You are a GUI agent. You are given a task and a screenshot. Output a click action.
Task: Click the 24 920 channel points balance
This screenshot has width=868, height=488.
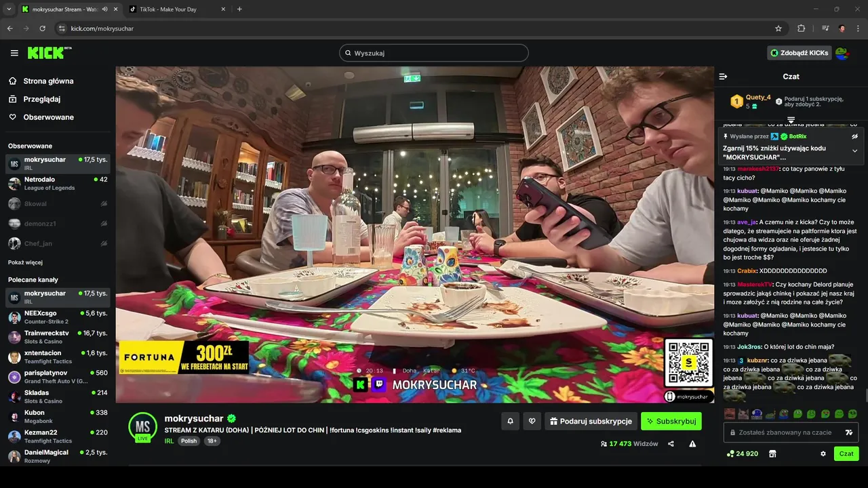coord(742,453)
